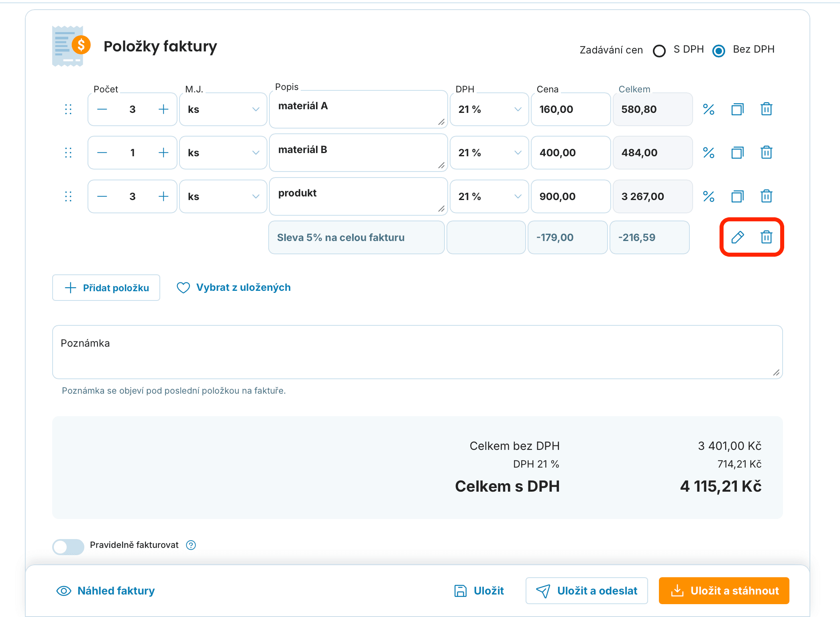
Task: Open DPH rate dropdown for materiál A
Action: 489,109
